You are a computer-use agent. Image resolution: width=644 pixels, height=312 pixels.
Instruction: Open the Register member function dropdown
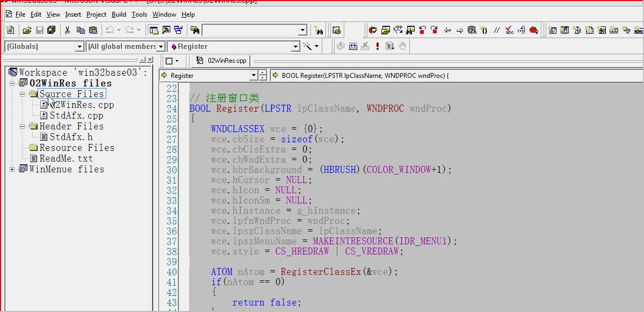[295, 46]
